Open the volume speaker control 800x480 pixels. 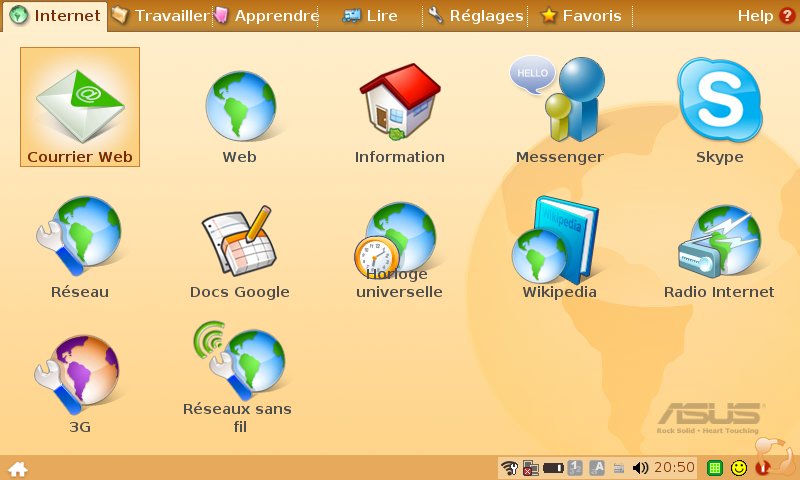coord(639,468)
